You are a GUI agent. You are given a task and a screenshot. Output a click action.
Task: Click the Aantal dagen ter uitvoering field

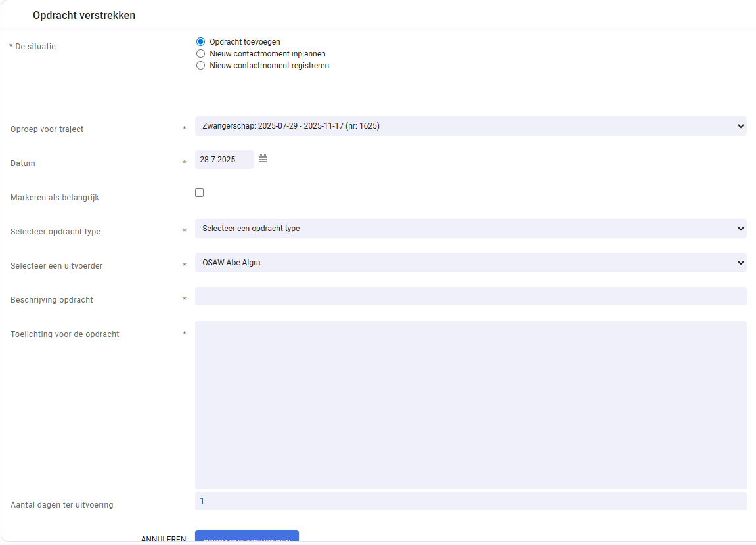pos(470,501)
